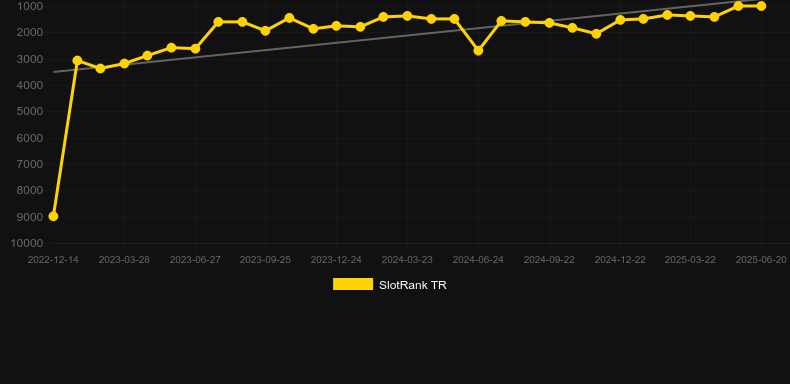Screen dimensions: 790x384
Task: Click the data point above 2023-03-28
Action: tap(124, 63)
